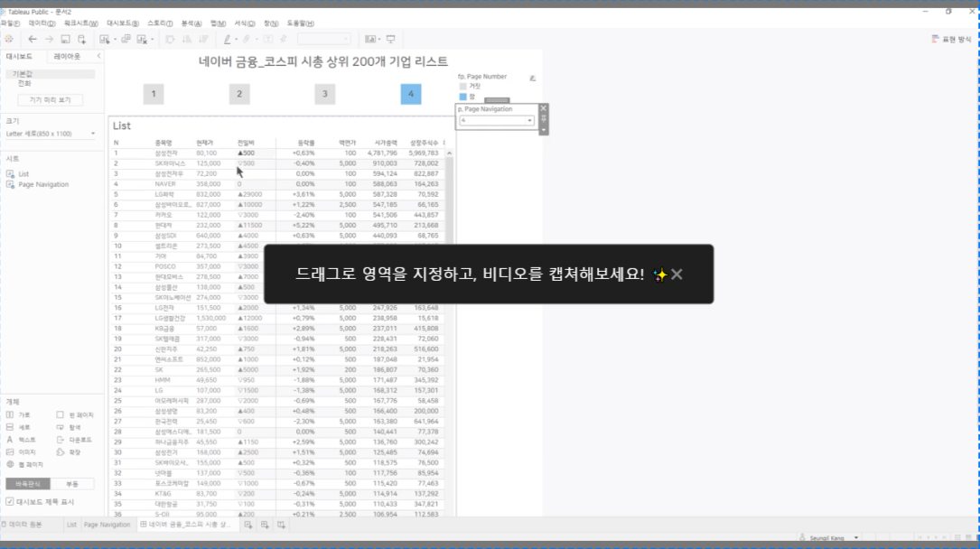Close the black video capture hint banner
The width and height of the screenshot is (980, 549).
677,274
